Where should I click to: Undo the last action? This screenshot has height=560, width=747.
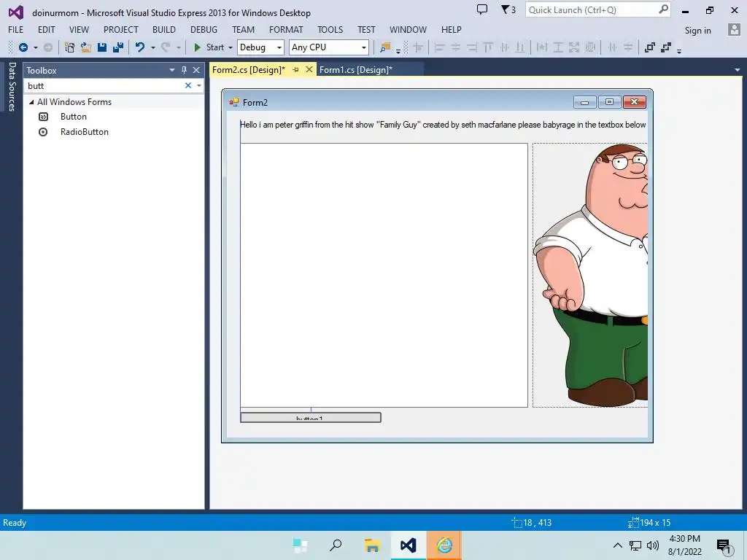point(139,47)
